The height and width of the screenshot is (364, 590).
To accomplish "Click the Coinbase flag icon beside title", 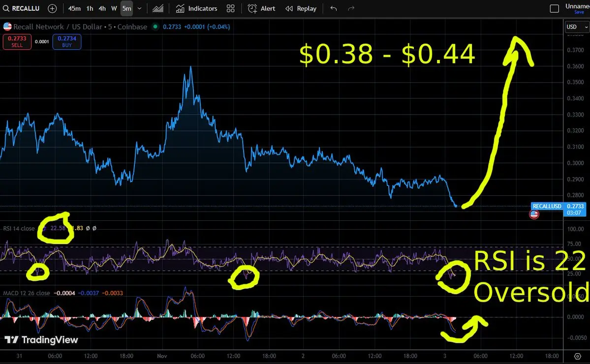I will click(x=7, y=27).
